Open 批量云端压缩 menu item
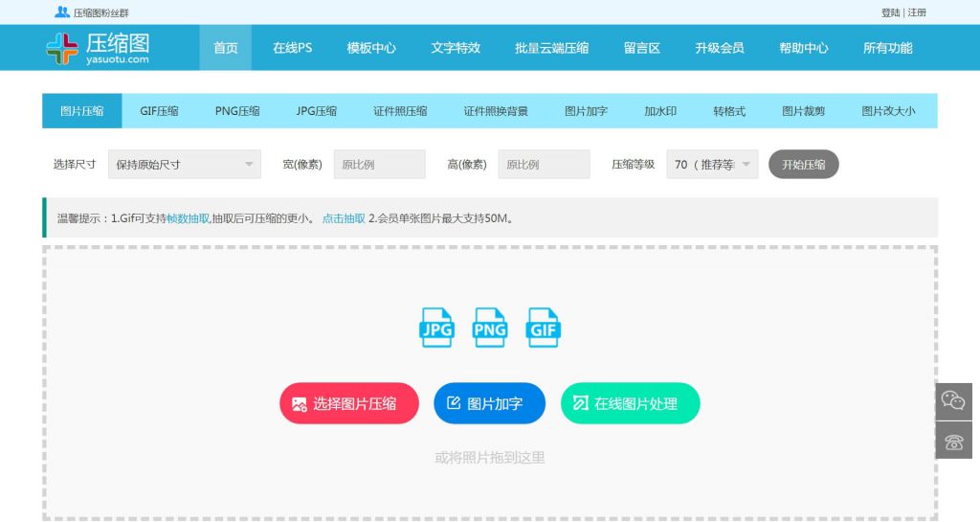 [x=552, y=48]
